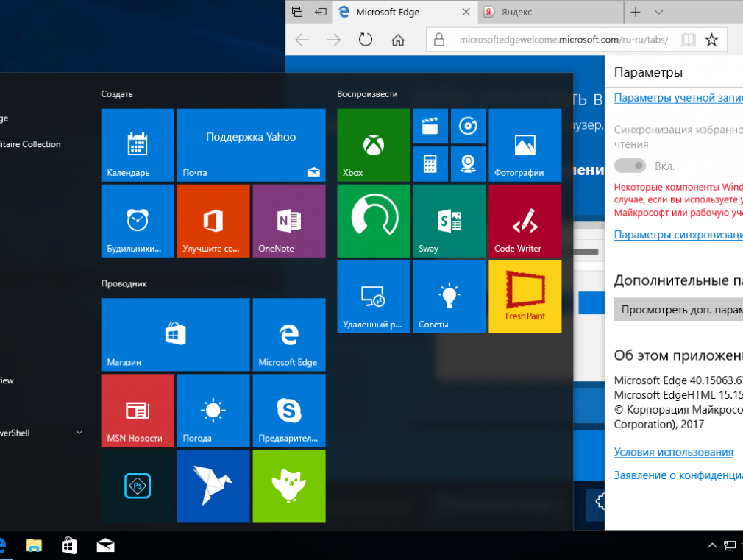The height and width of the screenshot is (560, 743).
Task: Open the green speedometer tile
Action: (374, 221)
